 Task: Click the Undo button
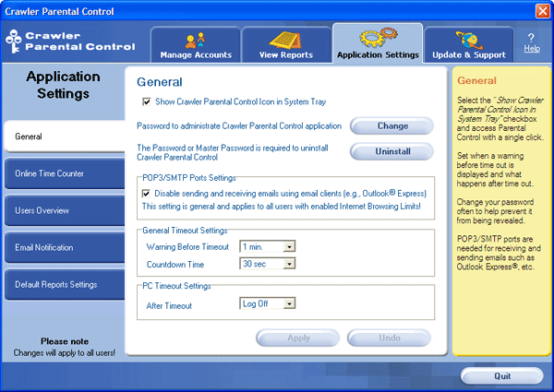[x=389, y=338]
